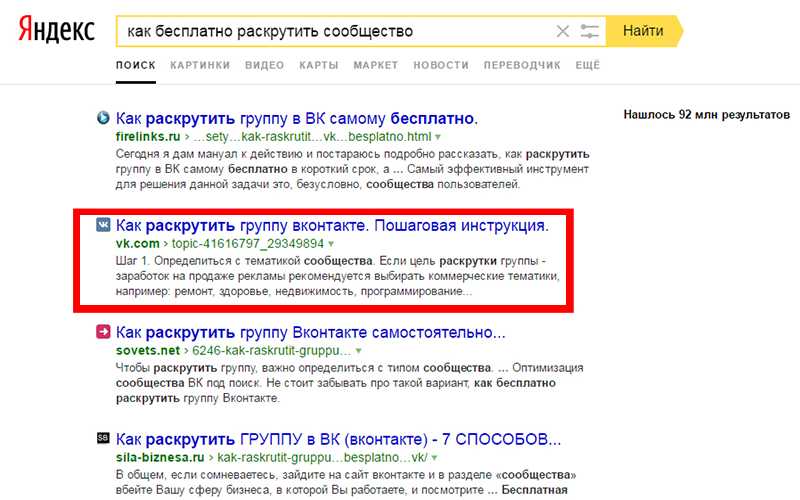Switch to the Картинки tab

click(x=200, y=65)
